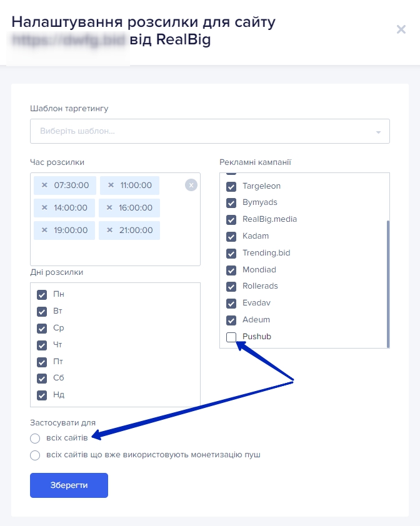Remove the 14:00:00 time tag
Viewport: 420px width, 526px height.
(x=44, y=207)
